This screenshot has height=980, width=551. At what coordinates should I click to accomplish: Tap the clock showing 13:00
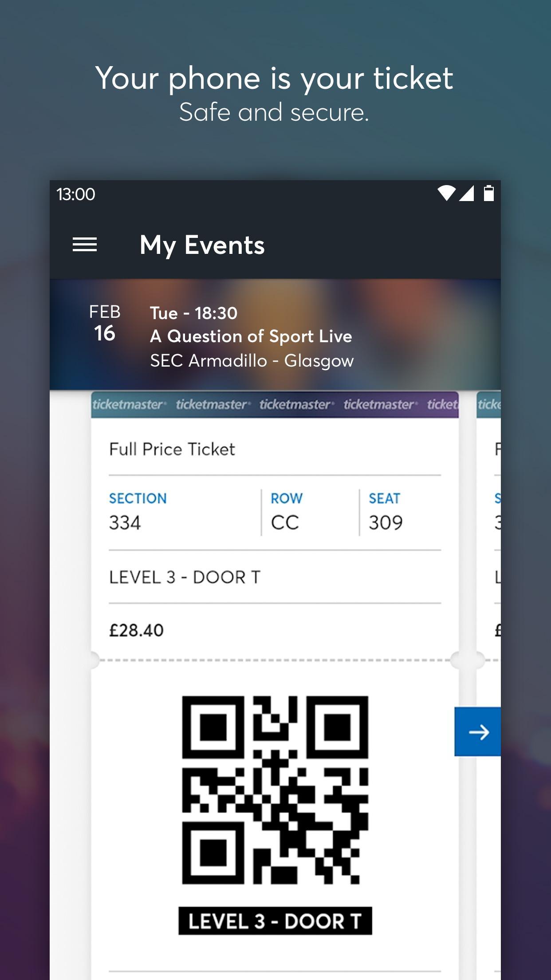pyautogui.click(x=75, y=194)
